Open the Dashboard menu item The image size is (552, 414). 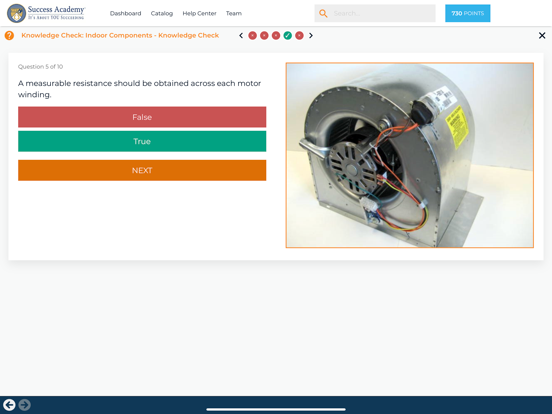click(x=125, y=13)
